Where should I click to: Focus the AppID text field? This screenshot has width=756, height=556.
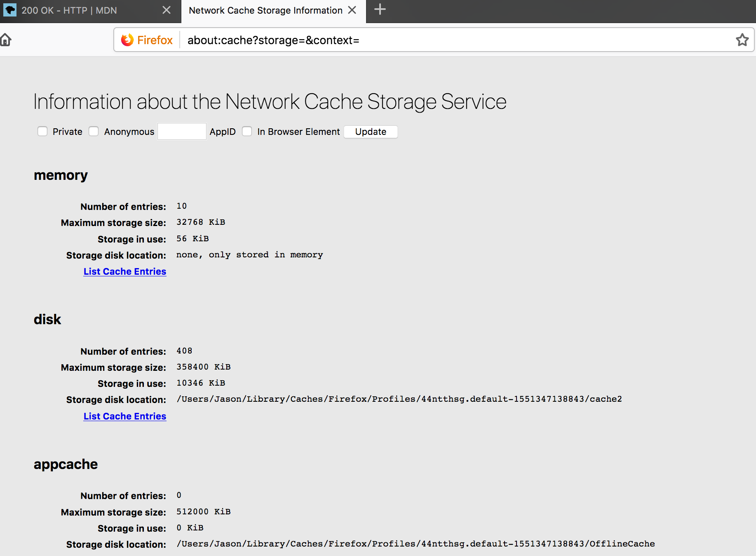[182, 132]
